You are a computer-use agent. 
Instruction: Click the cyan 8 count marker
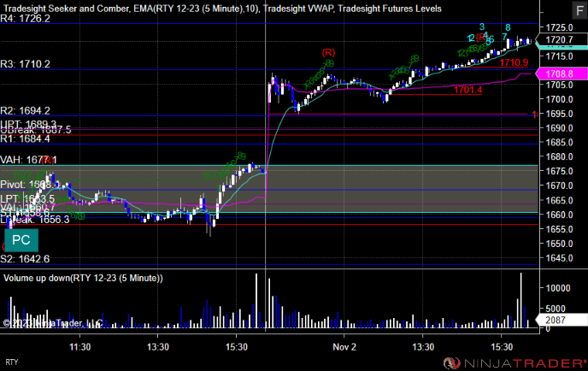508,27
